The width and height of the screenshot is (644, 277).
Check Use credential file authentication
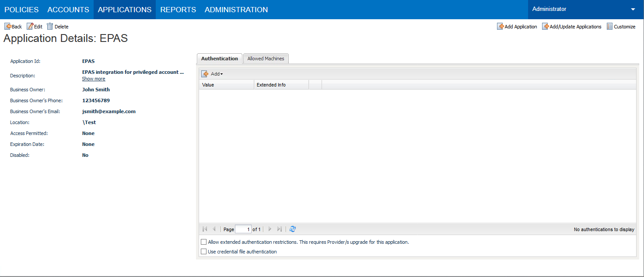(203, 251)
